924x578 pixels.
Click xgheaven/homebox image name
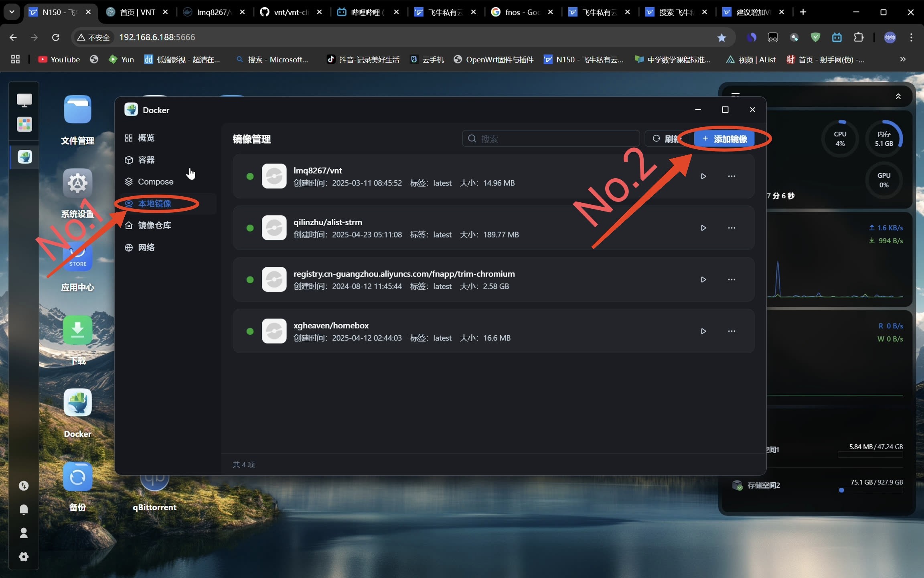tap(331, 326)
